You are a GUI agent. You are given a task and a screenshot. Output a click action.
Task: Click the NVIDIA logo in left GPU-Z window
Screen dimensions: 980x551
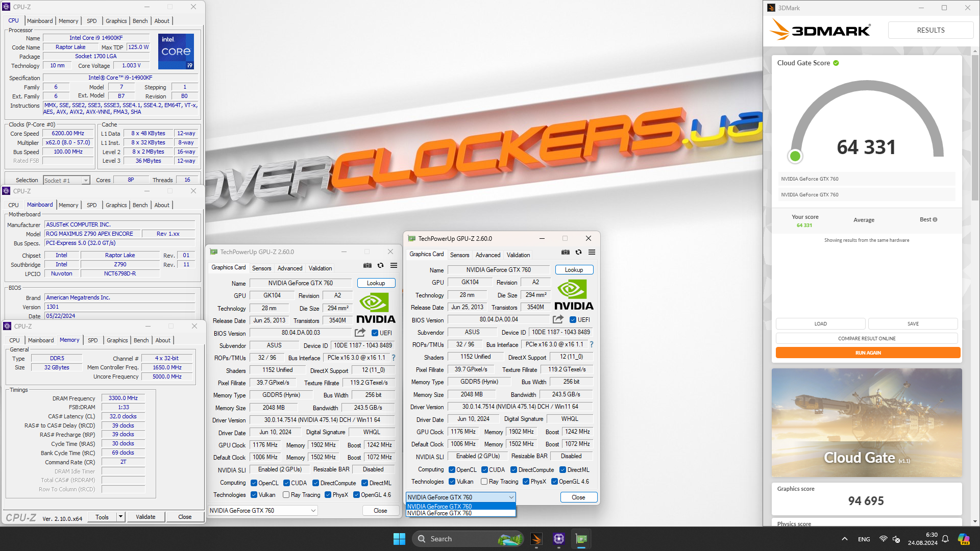coord(376,308)
